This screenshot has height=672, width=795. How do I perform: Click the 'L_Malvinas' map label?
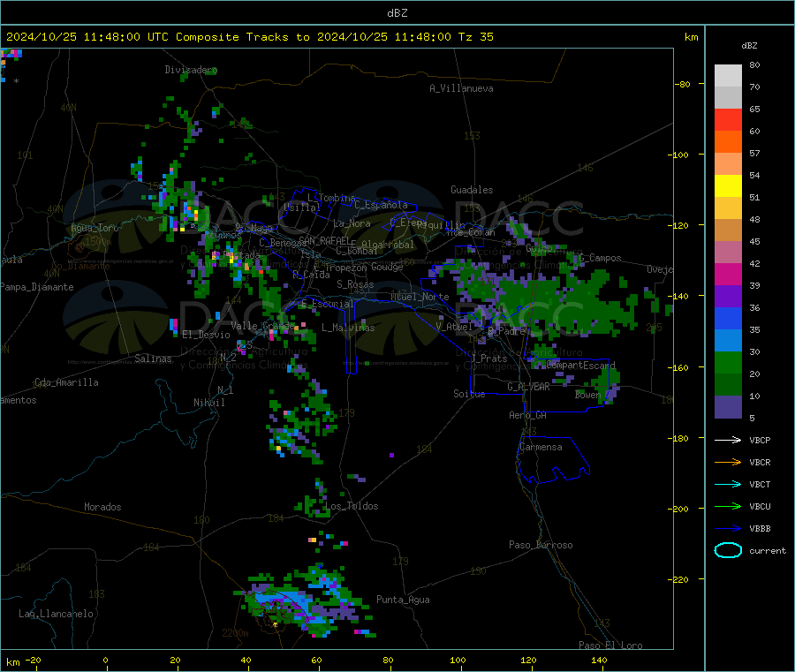[x=348, y=328]
